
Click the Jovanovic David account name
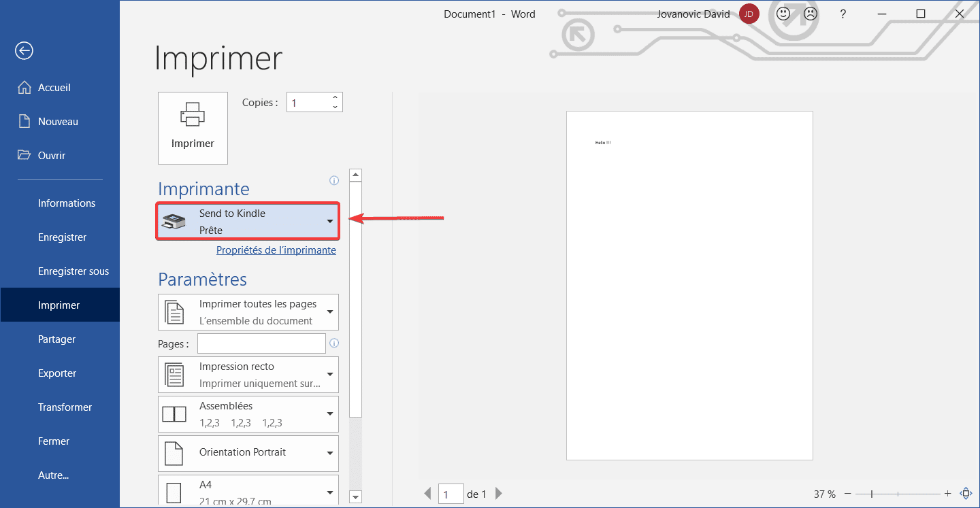(x=693, y=14)
